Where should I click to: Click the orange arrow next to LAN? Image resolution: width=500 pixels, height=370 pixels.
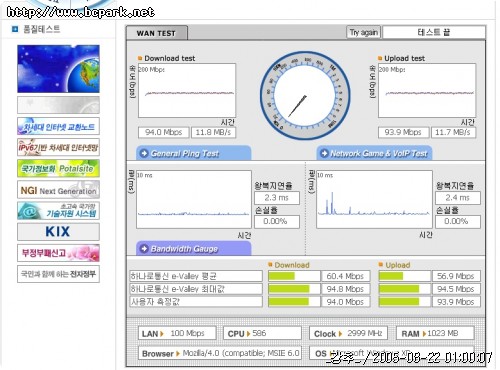coord(162,334)
